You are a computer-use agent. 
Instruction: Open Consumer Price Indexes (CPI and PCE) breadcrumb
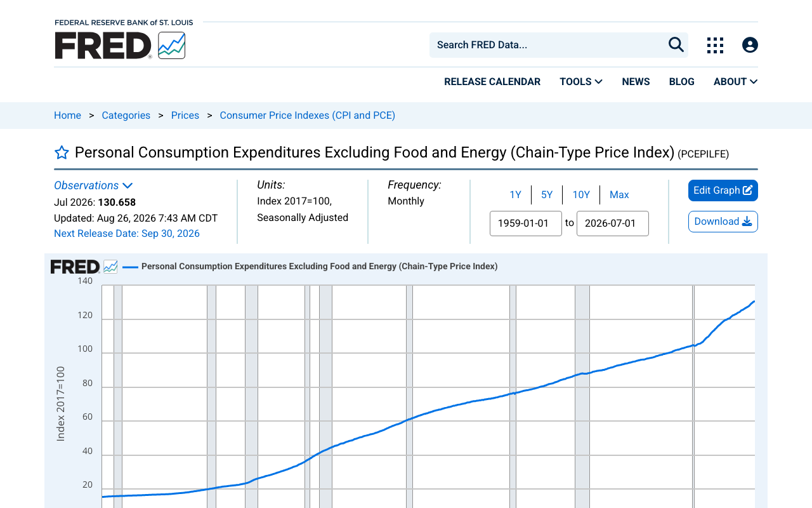(308, 116)
